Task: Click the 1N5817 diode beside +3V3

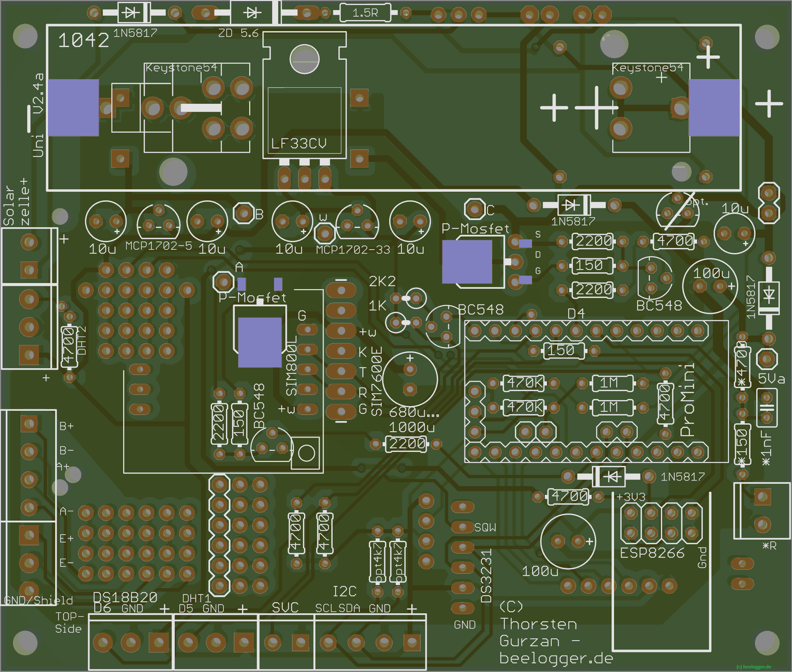Action: tap(609, 476)
